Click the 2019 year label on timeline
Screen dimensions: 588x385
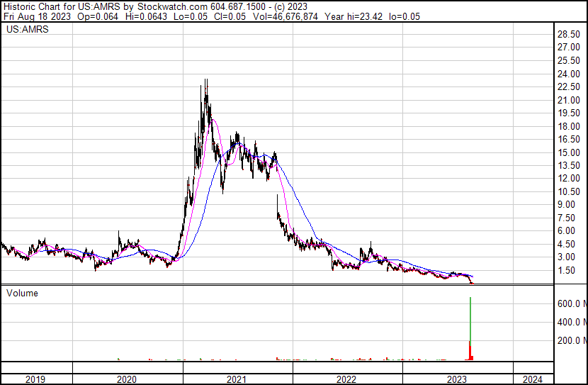tap(35, 379)
